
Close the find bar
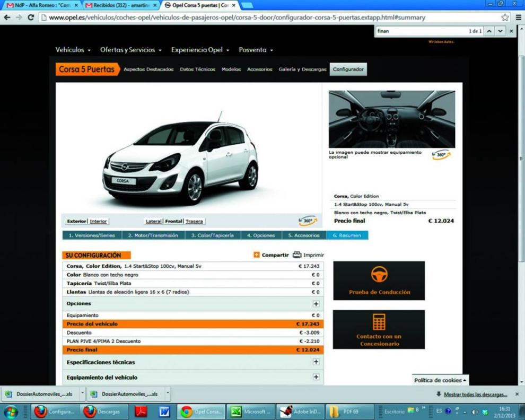coord(511,31)
